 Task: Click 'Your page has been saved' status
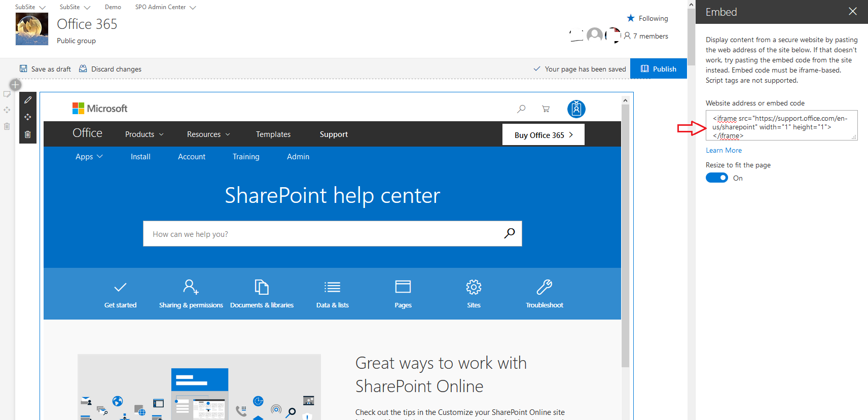click(x=580, y=69)
